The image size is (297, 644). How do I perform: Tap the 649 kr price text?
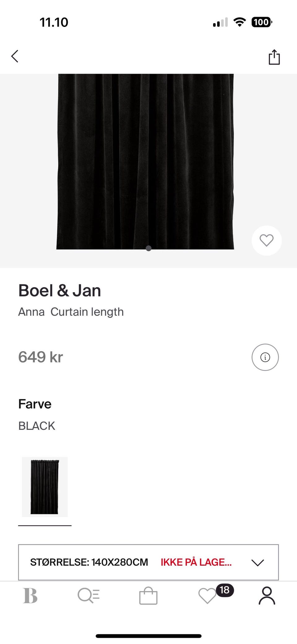click(41, 357)
